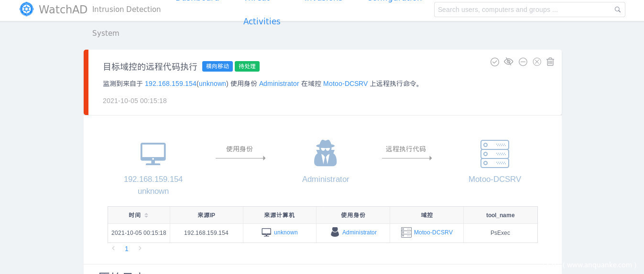644x274 pixels.
Task: Click the source computer monitor diagram icon
Action: click(x=153, y=154)
